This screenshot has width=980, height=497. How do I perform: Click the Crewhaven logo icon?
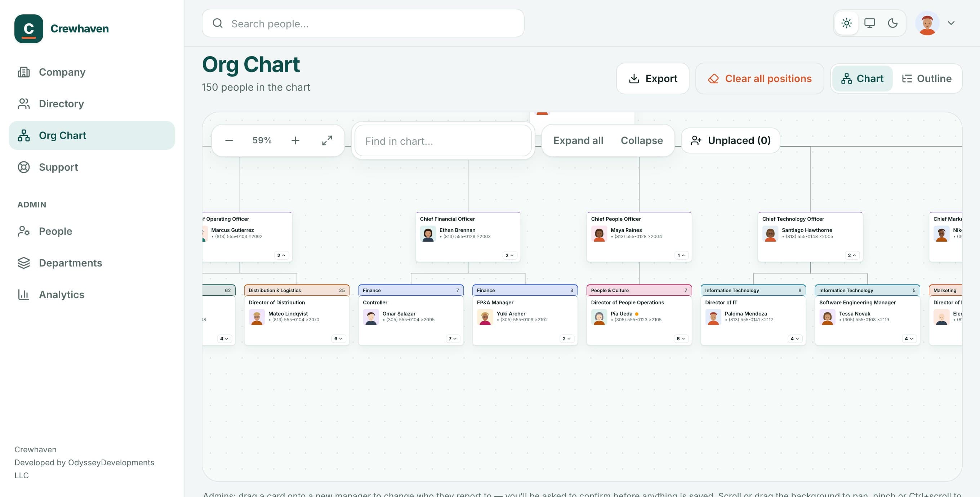pos(28,28)
